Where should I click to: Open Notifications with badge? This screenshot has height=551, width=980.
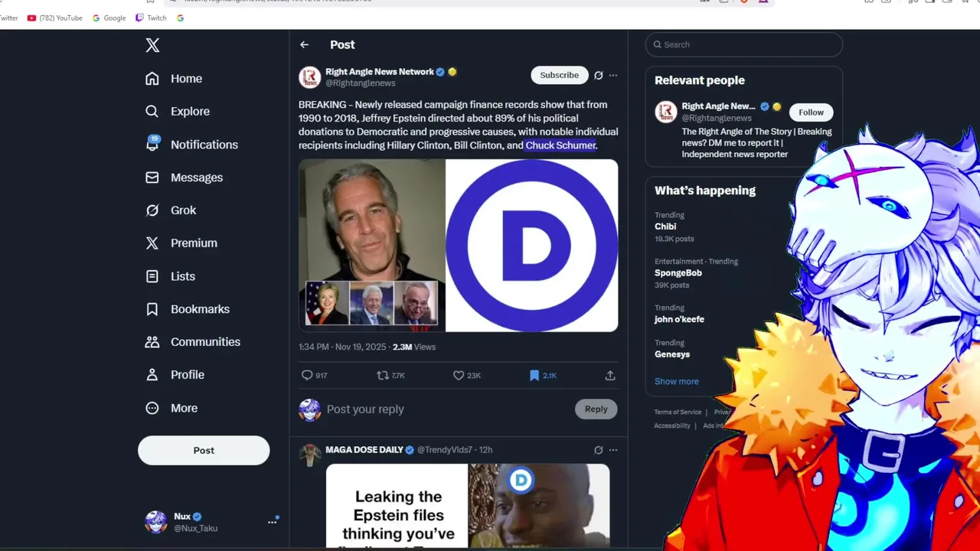(x=191, y=145)
